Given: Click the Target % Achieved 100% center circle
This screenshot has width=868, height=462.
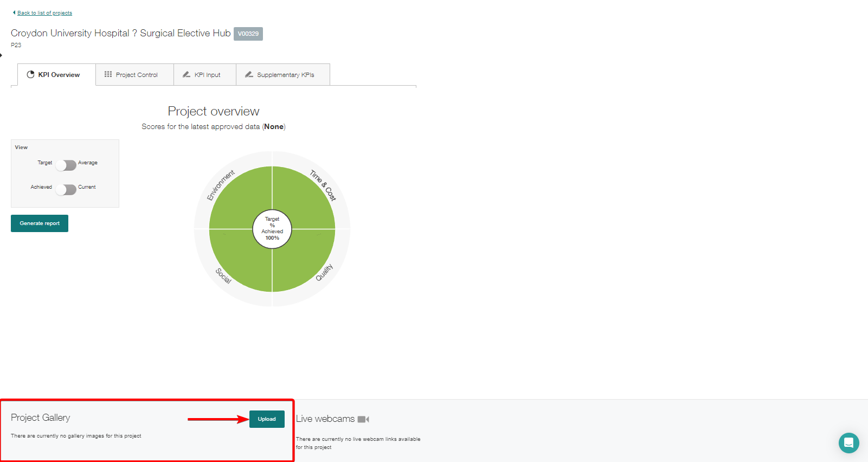Looking at the screenshot, I should coord(272,229).
